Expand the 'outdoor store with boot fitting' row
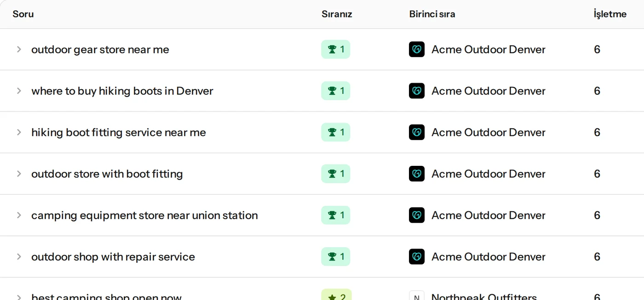 tap(19, 174)
